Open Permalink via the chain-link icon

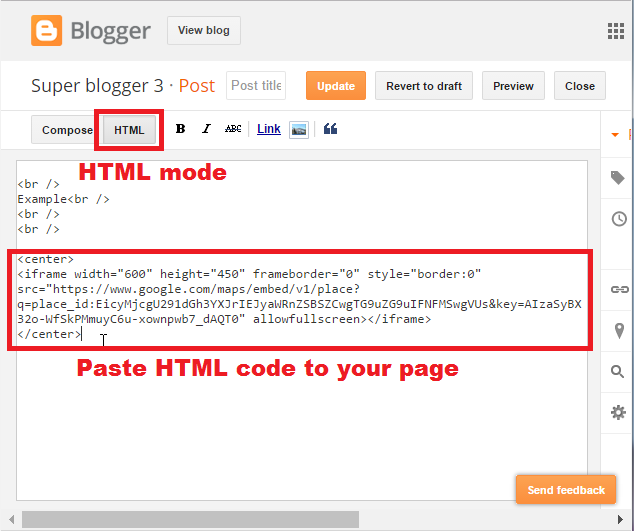(619, 290)
